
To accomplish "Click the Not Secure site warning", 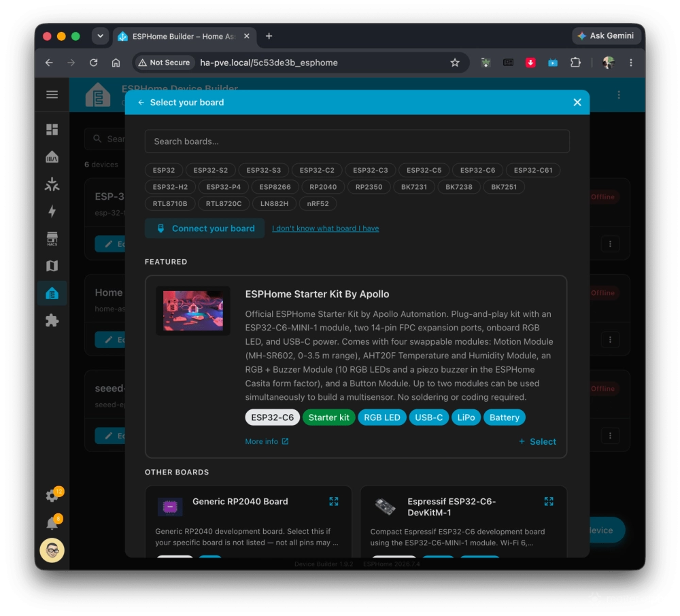I will coord(165,63).
